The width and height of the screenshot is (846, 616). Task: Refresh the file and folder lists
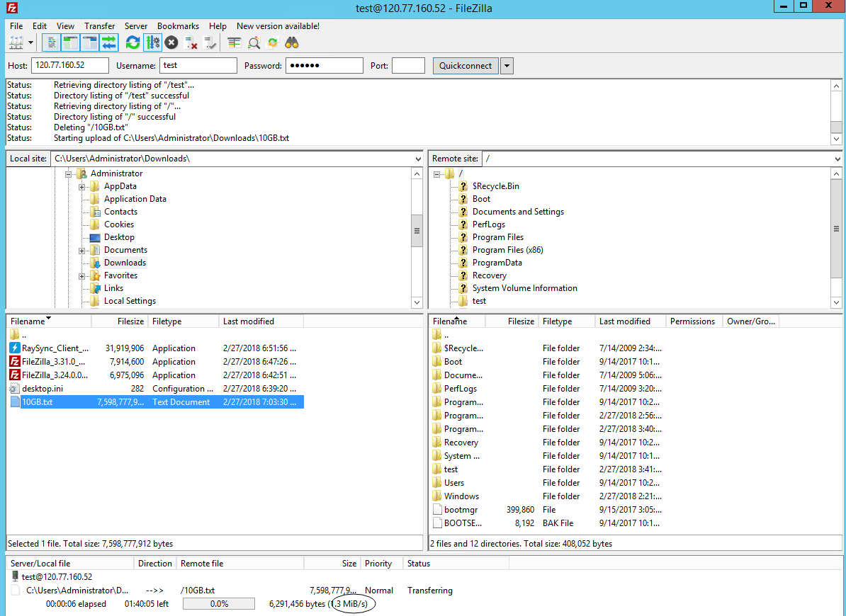point(132,42)
